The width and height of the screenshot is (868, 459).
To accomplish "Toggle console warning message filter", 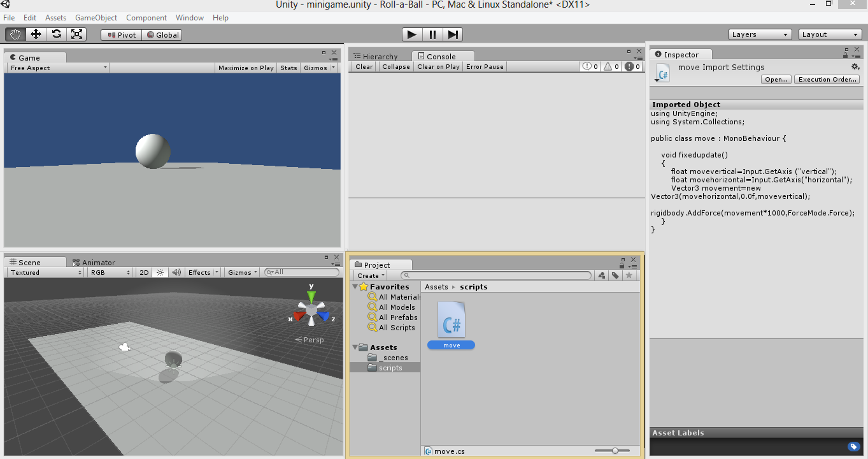I will pos(611,66).
